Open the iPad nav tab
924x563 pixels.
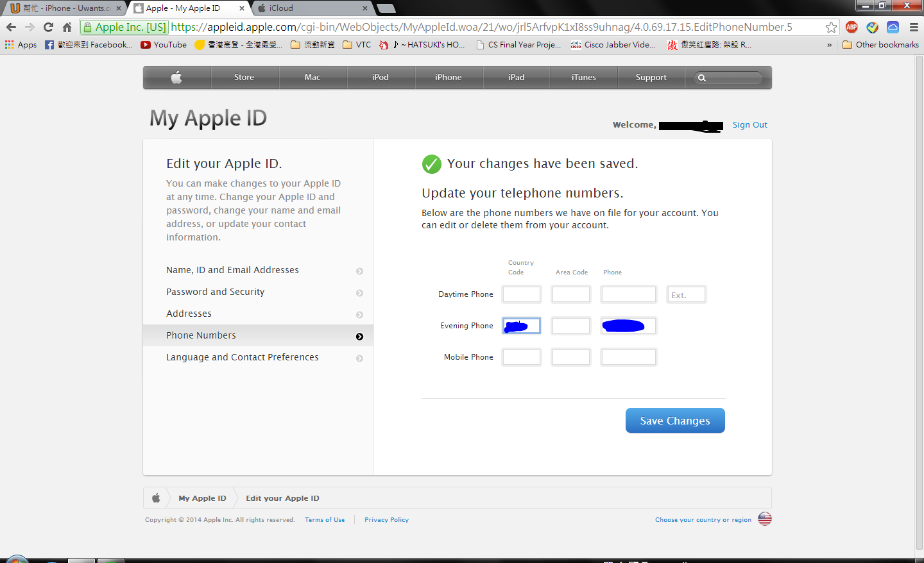pos(517,77)
